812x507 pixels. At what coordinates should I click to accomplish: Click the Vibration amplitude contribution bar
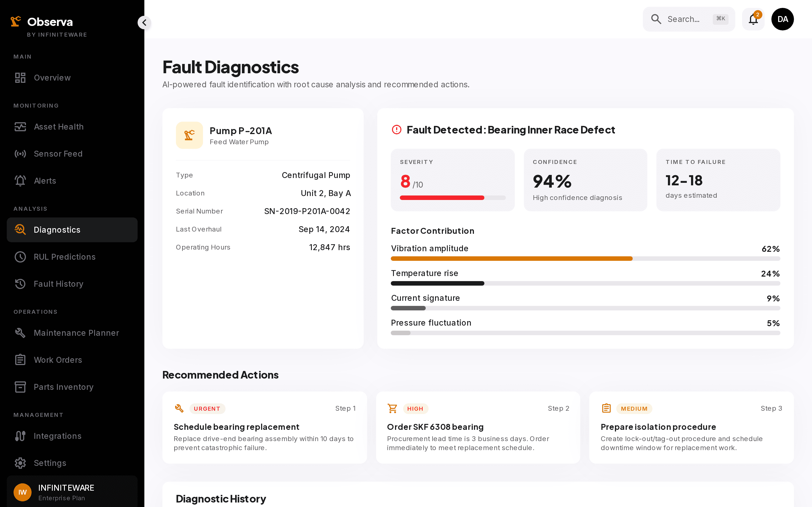[x=585, y=259]
